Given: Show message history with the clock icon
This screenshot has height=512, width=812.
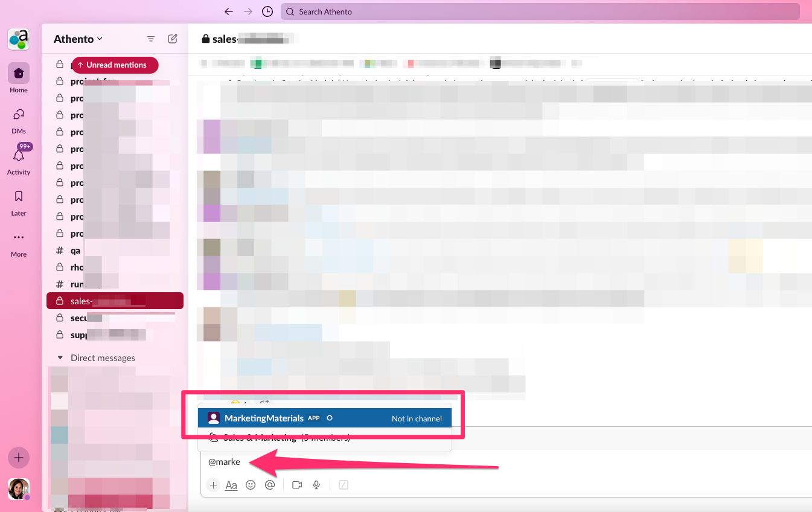Looking at the screenshot, I should coord(267,11).
